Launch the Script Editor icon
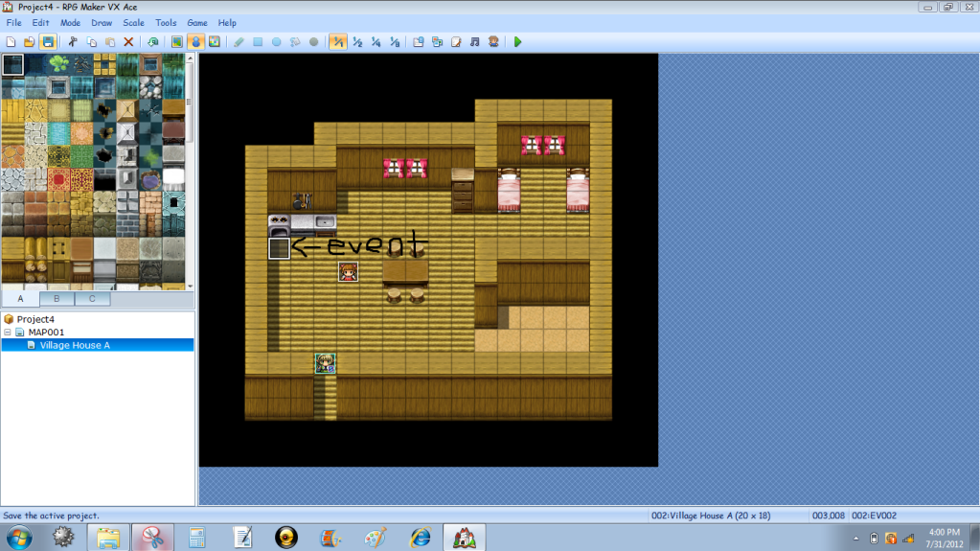The width and height of the screenshot is (980, 551). coord(456,42)
